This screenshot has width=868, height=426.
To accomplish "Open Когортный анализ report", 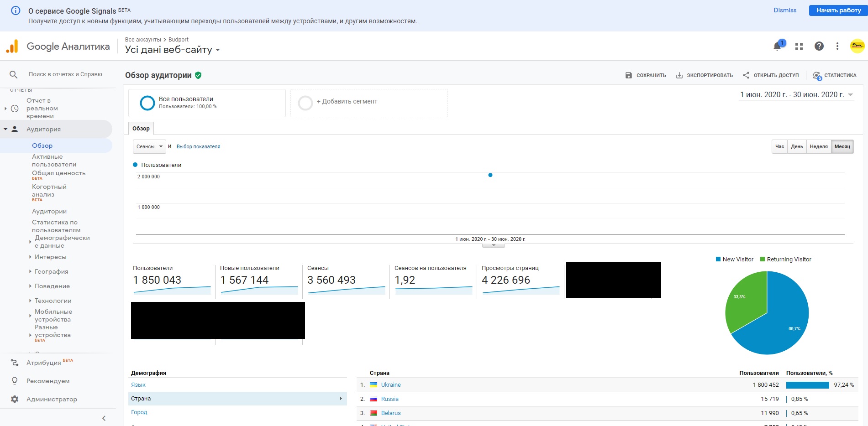I will pyautogui.click(x=49, y=191).
